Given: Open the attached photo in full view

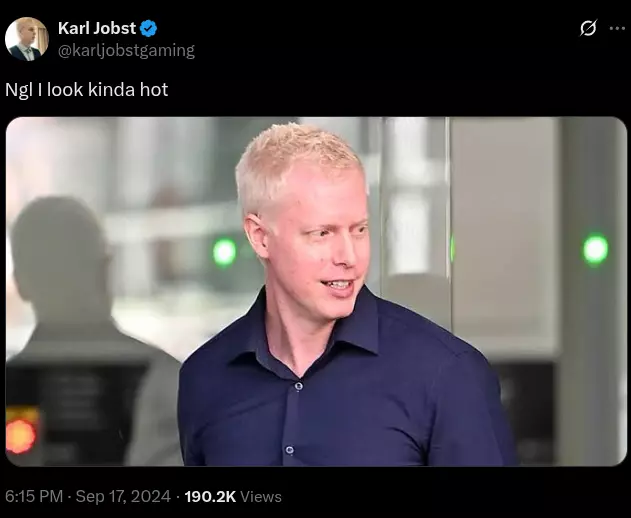Looking at the screenshot, I should point(316,291).
